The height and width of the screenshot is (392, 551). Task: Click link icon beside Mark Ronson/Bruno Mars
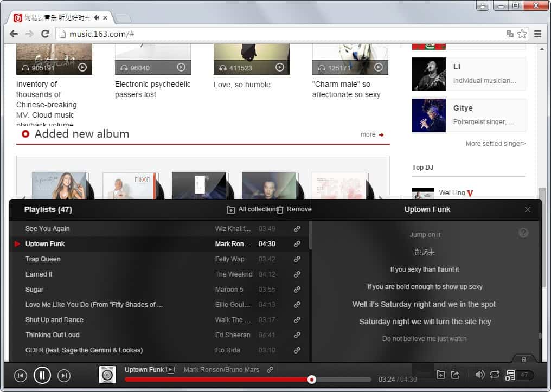(x=270, y=370)
